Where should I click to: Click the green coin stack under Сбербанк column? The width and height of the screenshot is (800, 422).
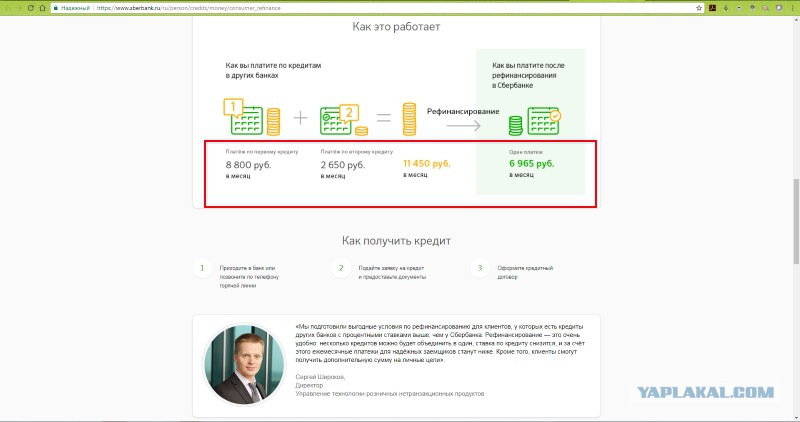point(515,126)
